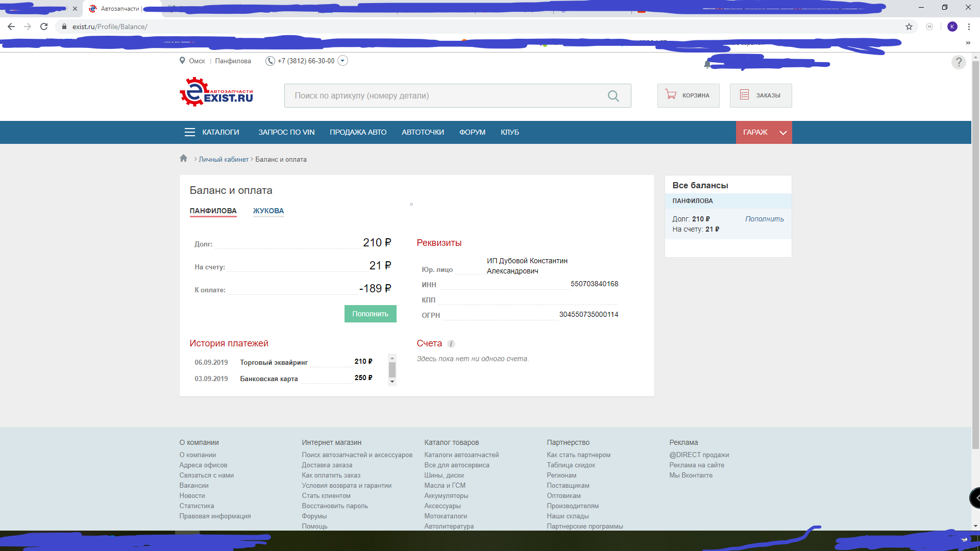The height and width of the screenshot is (551, 980).
Task: Open Таблица скидок footer link
Action: (571, 465)
